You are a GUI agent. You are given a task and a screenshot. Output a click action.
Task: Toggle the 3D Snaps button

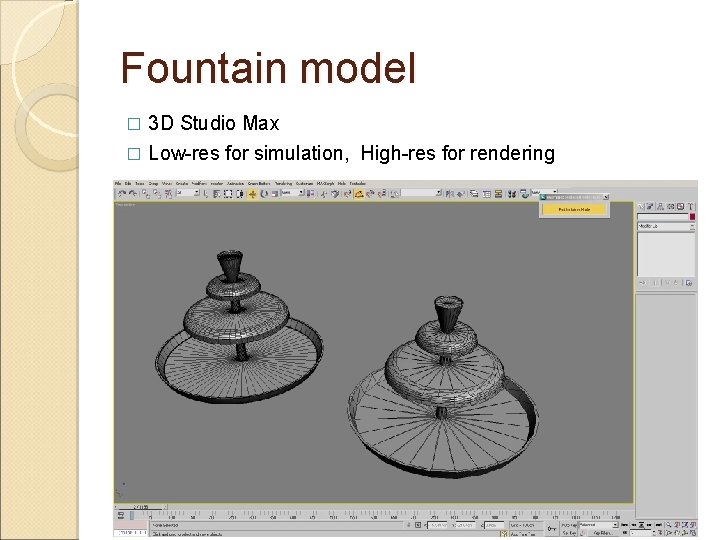point(347,194)
